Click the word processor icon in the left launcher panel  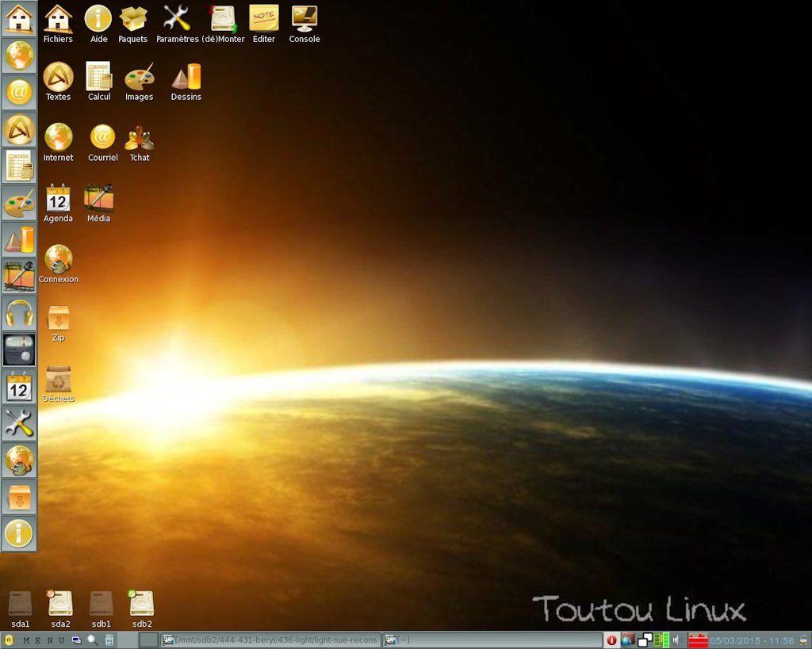(19, 129)
